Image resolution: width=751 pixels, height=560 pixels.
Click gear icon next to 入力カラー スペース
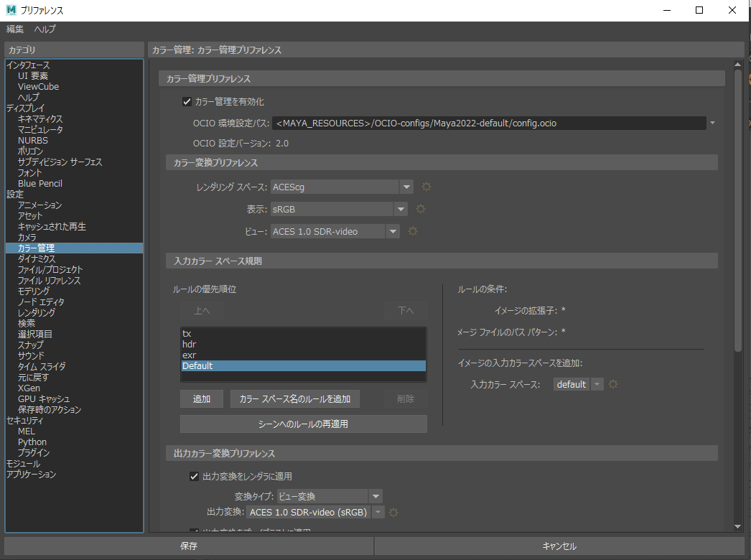tap(613, 384)
